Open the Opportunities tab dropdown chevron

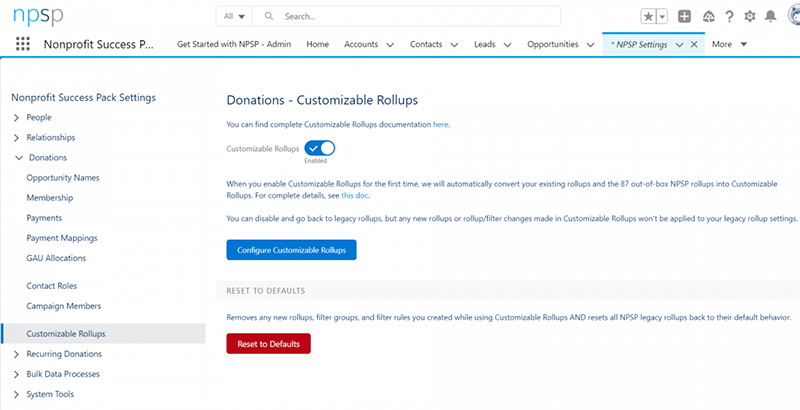click(x=590, y=45)
